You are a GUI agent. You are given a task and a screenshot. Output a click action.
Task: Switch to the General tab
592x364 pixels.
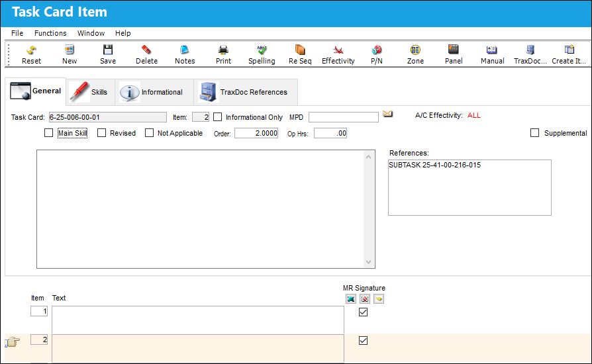36,91
